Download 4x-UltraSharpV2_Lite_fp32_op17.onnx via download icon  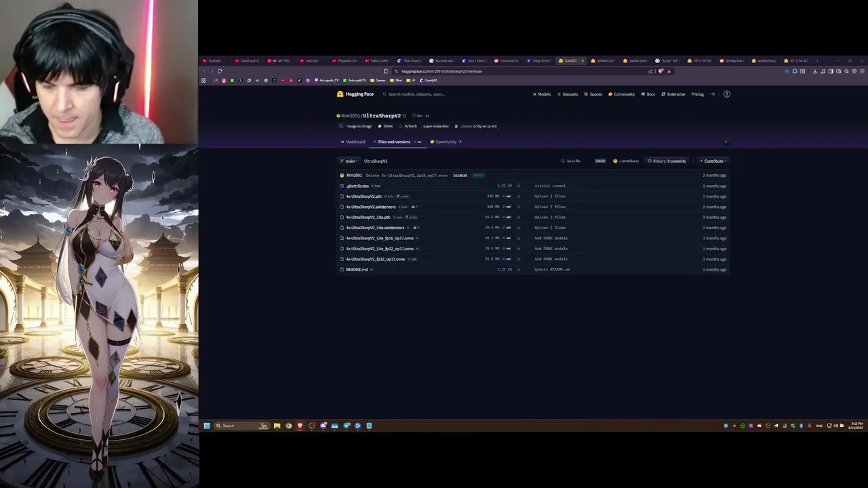(x=519, y=249)
